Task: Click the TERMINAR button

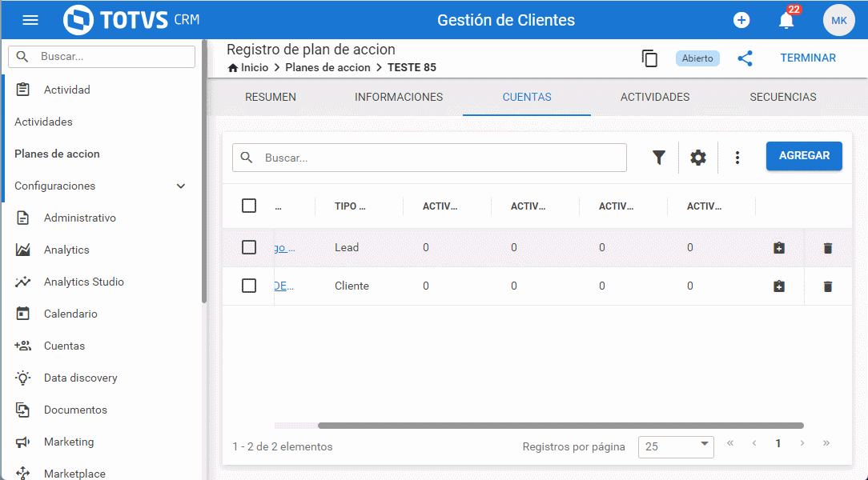Action: (808, 58)
